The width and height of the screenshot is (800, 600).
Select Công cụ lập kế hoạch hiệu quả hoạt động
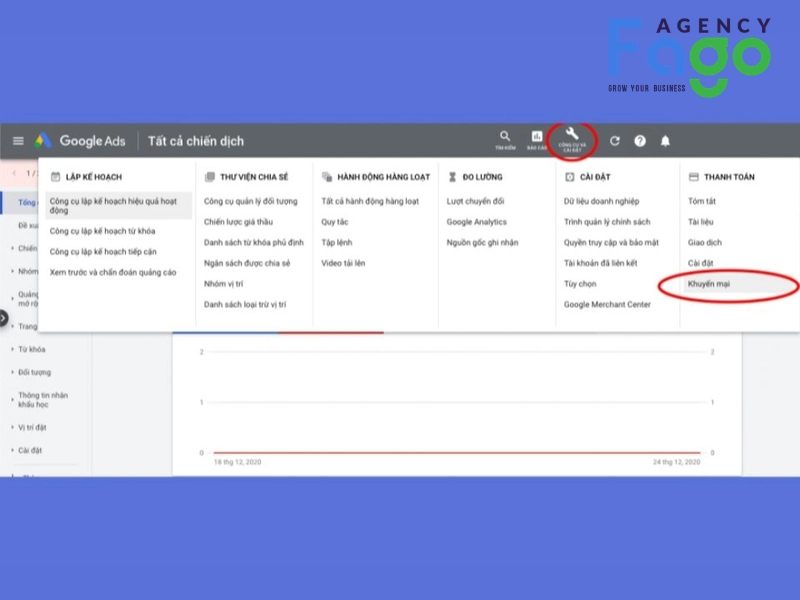118,206
